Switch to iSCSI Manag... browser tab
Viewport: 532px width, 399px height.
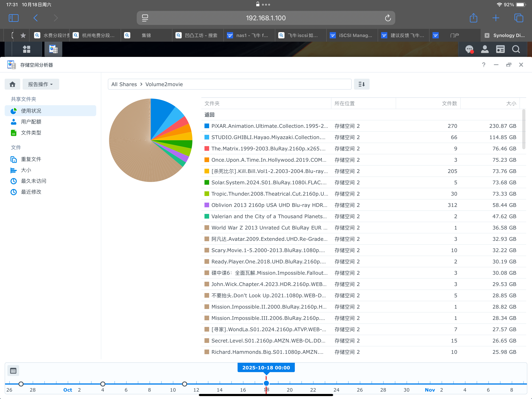click(x=352, y=35)
